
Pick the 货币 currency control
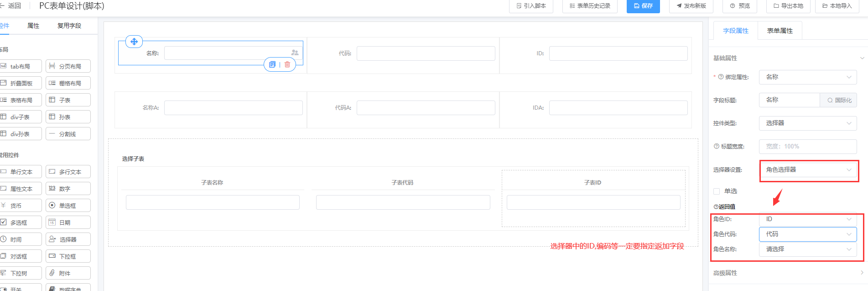point(21,206)
